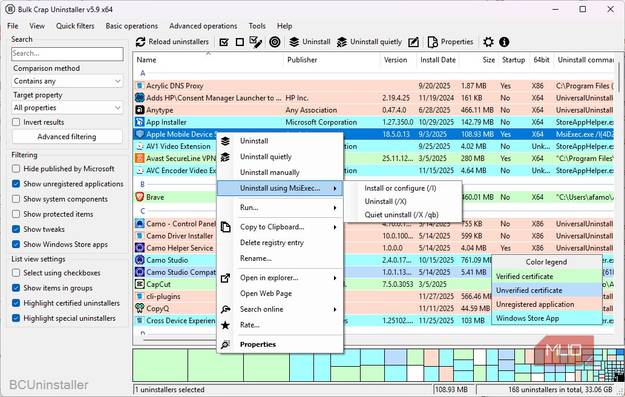Uncheck Show unregistered applications
The width and height of the screenshot is (625, 397).
tap(16, 184)
